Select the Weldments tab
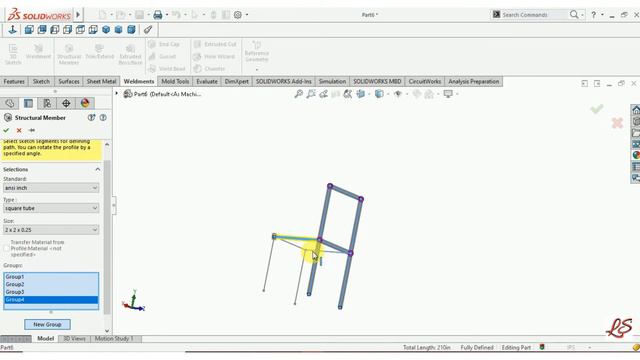This screenshot has height=360, width=640. (x=139, y=82)
